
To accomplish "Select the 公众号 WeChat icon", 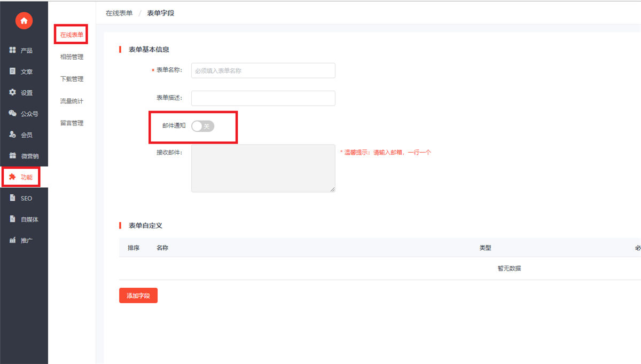I will point(13,114).
